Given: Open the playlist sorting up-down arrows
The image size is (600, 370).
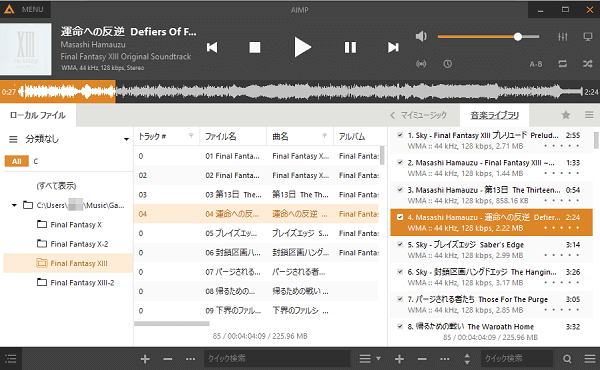Looking at the screenshot, I should click(467, 359).
